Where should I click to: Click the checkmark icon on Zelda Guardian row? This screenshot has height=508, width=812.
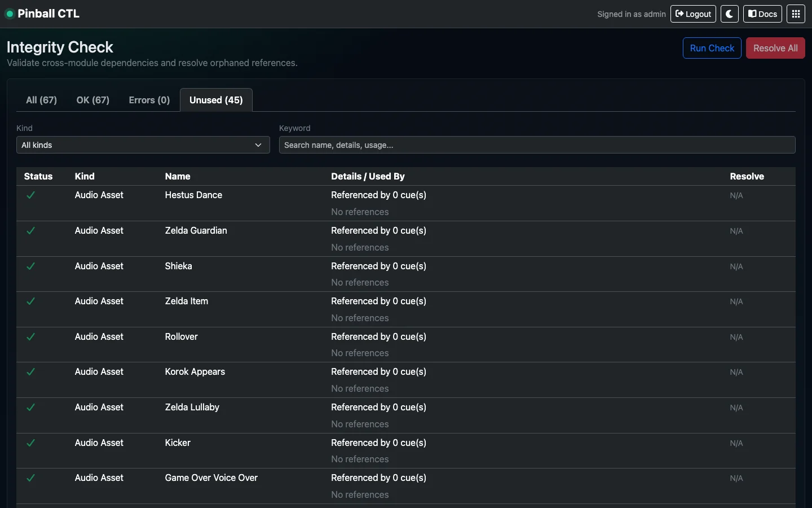[x=30, y=231]
